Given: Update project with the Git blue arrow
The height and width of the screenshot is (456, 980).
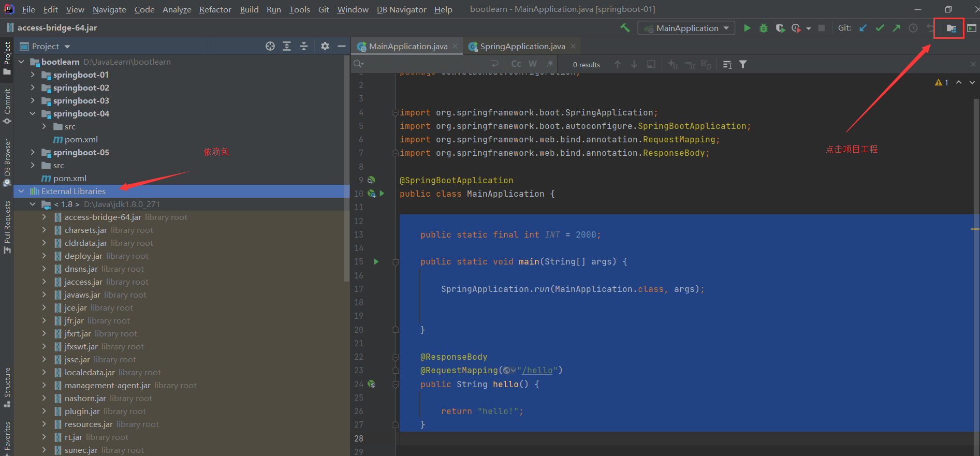Looking at the screenshot, I should [863, 28].
